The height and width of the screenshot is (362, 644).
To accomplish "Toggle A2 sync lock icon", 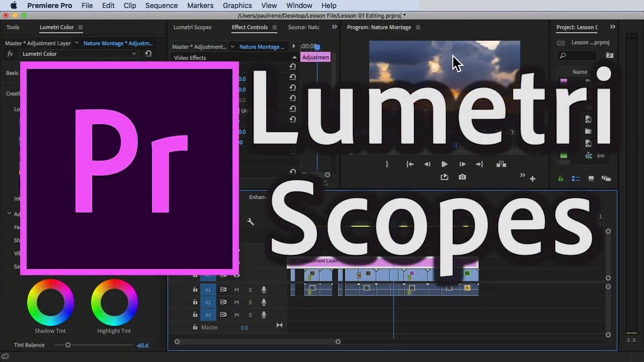I will (223, 302).
